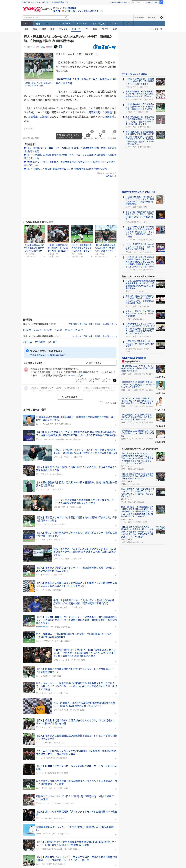Click the ログイン link

point(57,11)
